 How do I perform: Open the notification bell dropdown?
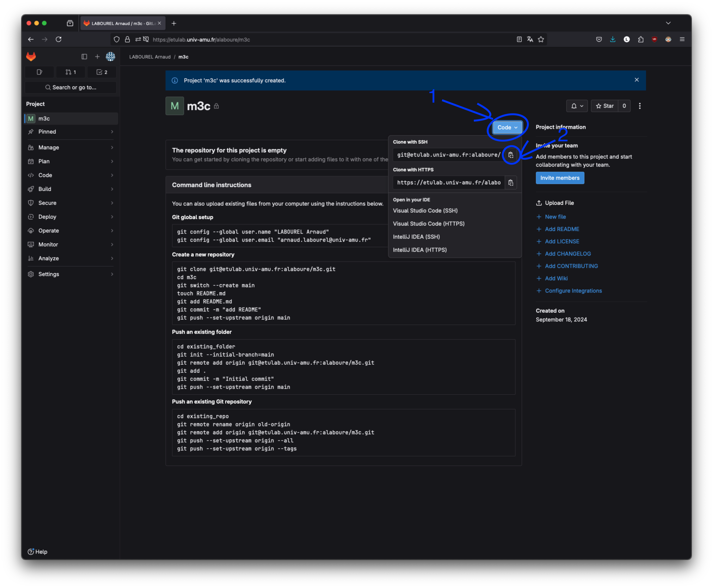(x=577, y=106)
